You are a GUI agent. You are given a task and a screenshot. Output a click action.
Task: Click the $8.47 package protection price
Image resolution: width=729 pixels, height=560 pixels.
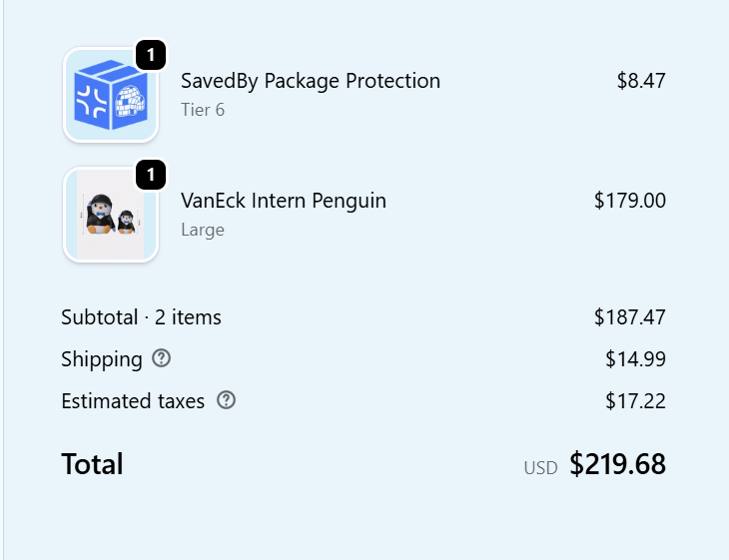[641, 81]
